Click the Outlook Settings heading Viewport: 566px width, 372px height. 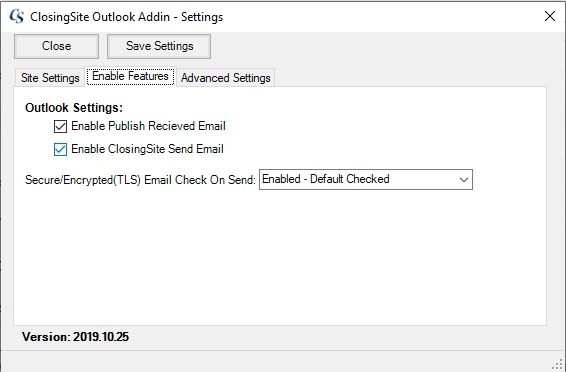74,108
